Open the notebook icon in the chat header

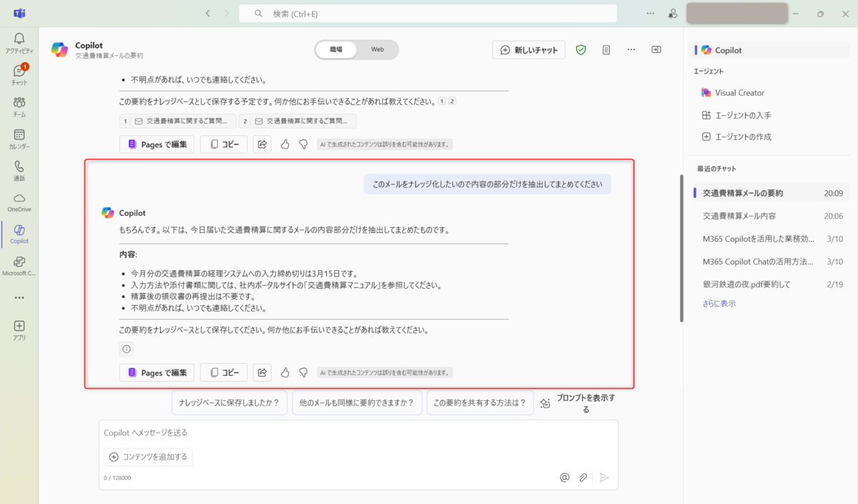tap(606, 49)
